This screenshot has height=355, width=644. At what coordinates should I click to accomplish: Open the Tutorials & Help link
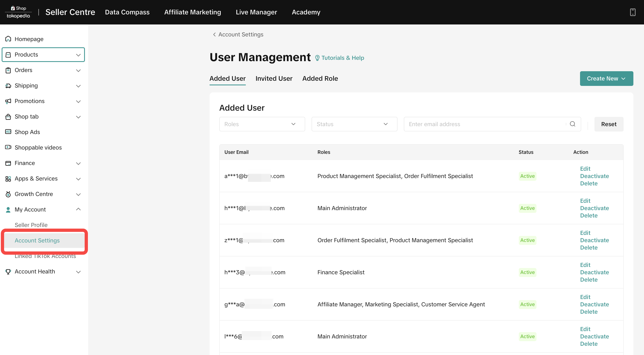point(342,58)
